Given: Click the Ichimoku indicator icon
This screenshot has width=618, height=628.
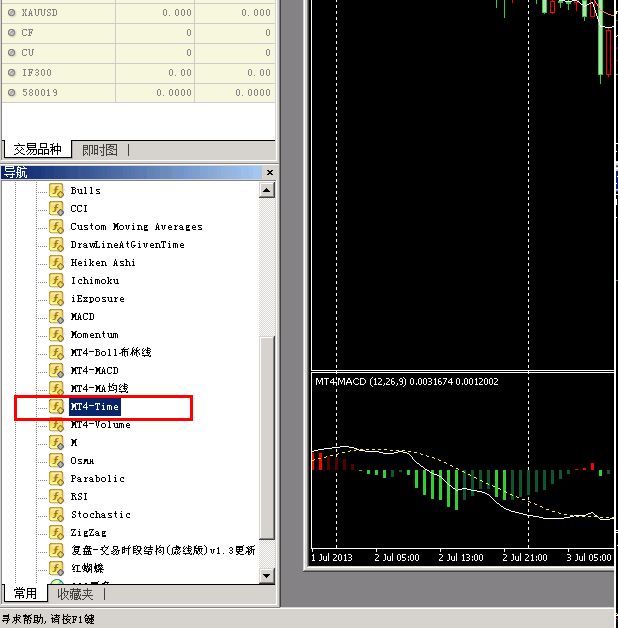Looking at the screenshot, I should (57, 281).
